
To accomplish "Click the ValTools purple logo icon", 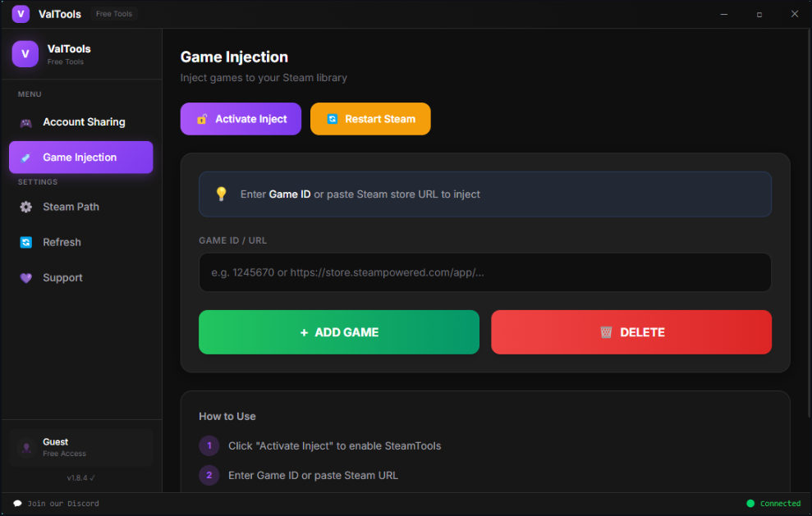I will pyautogui.click(x=25, y=53).
